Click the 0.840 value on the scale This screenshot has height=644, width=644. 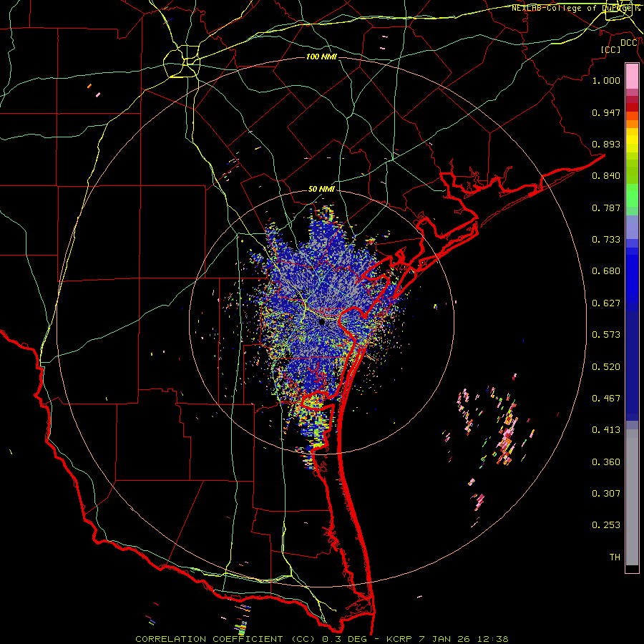[x=606, y=176]
